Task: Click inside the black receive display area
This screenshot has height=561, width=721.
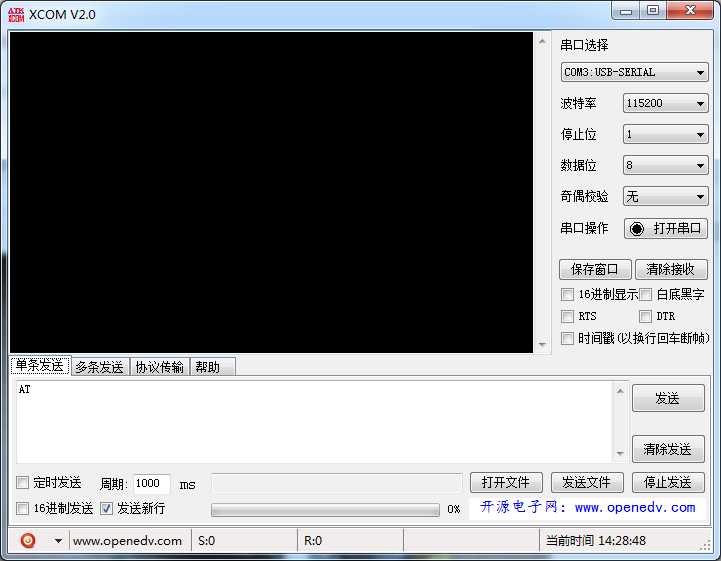Action: (271, 192)
